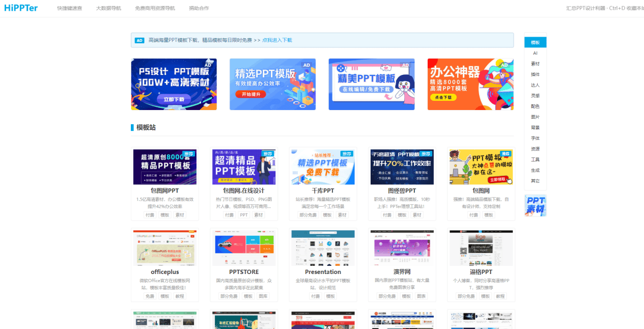644x329 pixels.
Task: Open the 演界网 site thumbnail
Action: (x=402, y=248)
